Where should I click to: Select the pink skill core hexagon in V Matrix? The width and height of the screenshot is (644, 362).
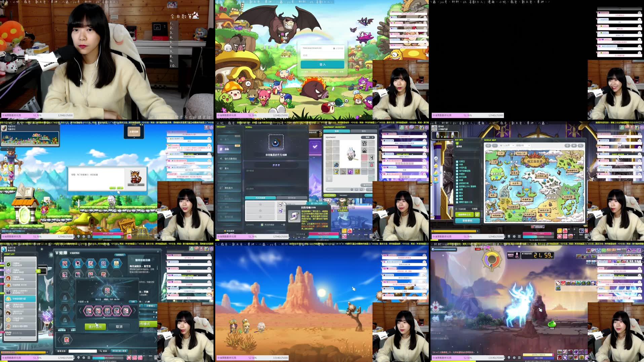click(x=89, y=310)
